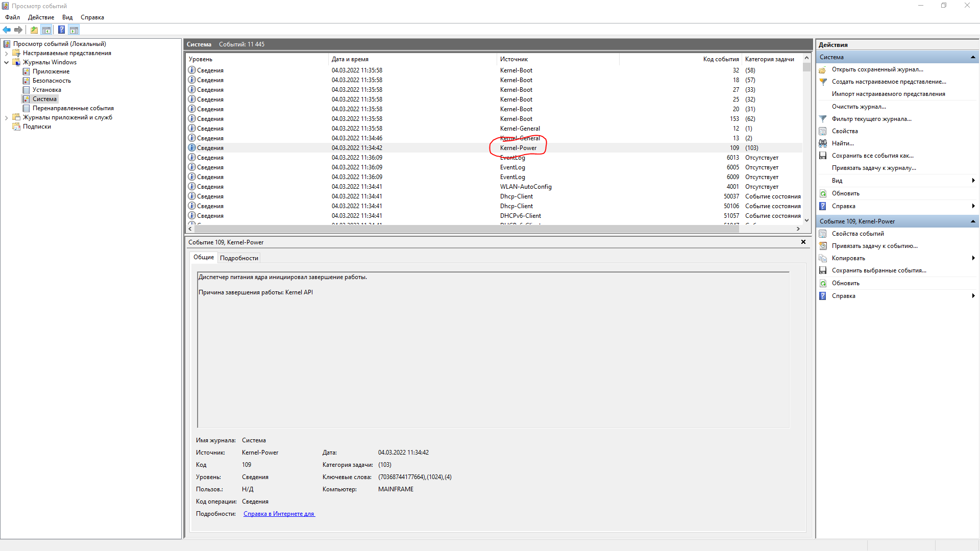Click the Forward arrow toolbar icon

[18, 30]
